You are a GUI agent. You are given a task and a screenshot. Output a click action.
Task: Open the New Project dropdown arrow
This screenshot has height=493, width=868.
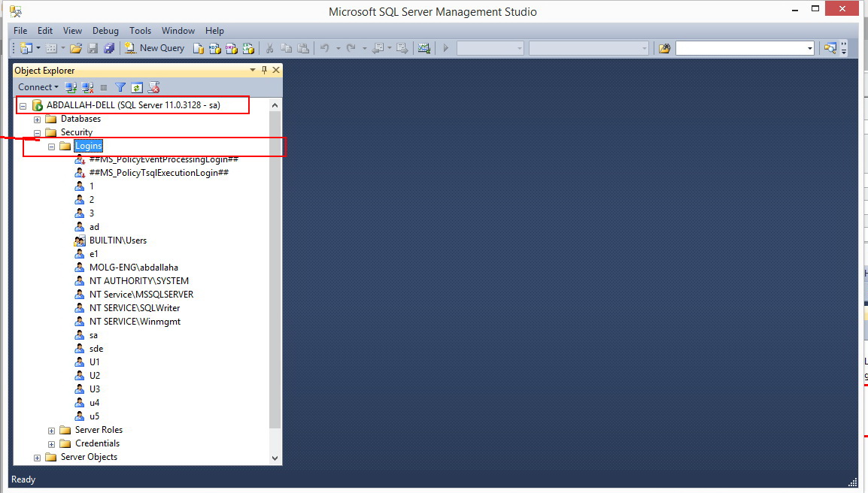click(38, 48)
